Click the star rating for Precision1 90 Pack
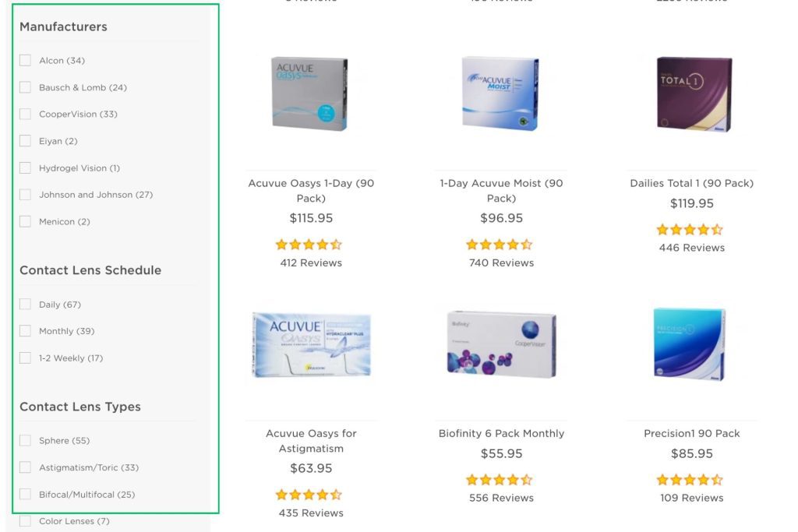The image size is (798, 532). [689, 479]
